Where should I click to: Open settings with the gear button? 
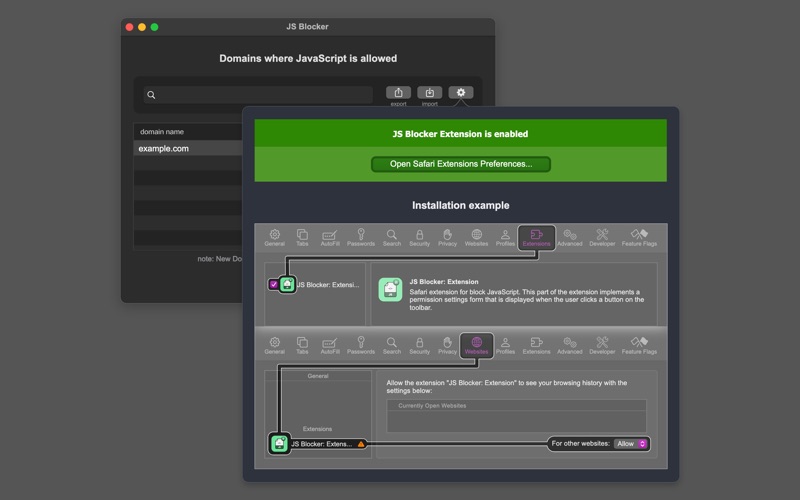461,92
